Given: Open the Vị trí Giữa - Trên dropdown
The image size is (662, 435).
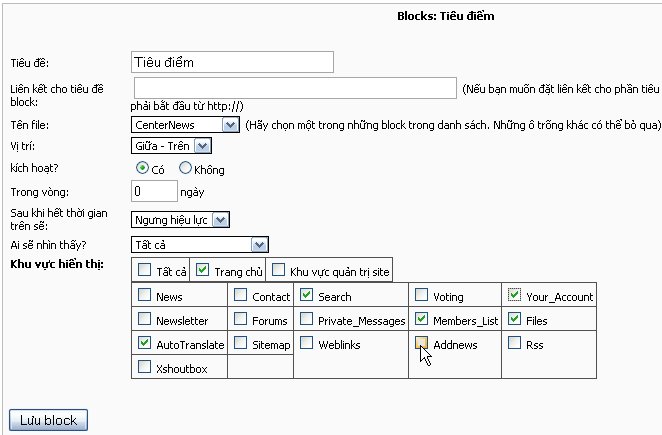Looking at the screenshot, I should (171, 146).
